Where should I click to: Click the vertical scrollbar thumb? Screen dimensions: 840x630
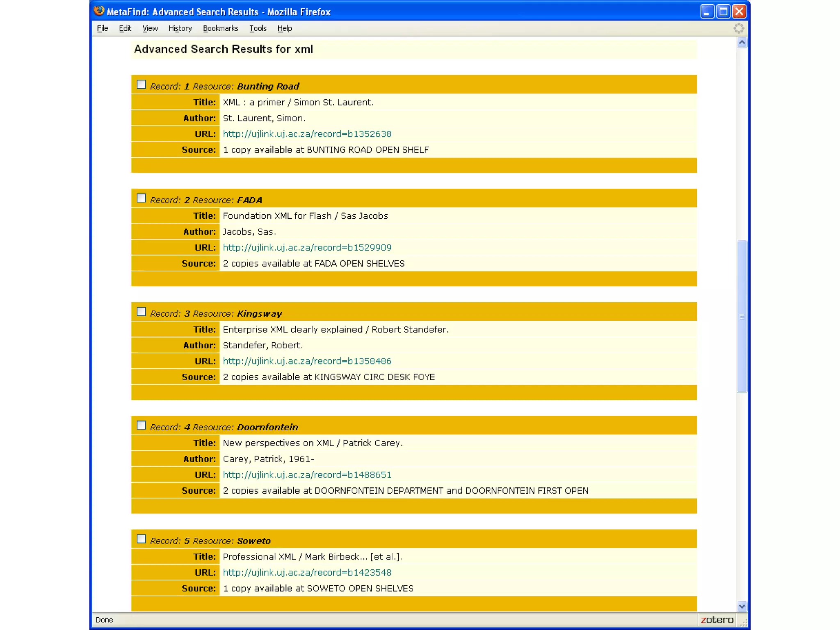pyautogui.click(x=742, y=316)
